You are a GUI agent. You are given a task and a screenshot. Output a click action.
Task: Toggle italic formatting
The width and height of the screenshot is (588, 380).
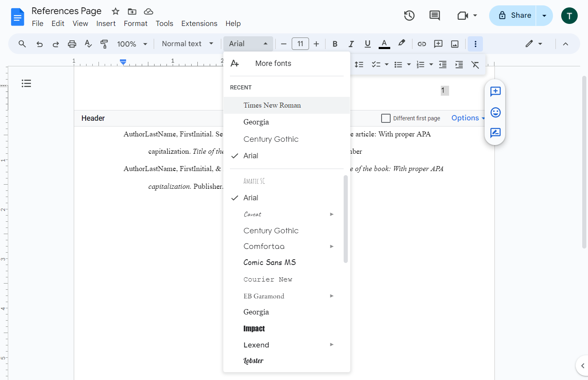pyautogui.click(x=351, y=44)
